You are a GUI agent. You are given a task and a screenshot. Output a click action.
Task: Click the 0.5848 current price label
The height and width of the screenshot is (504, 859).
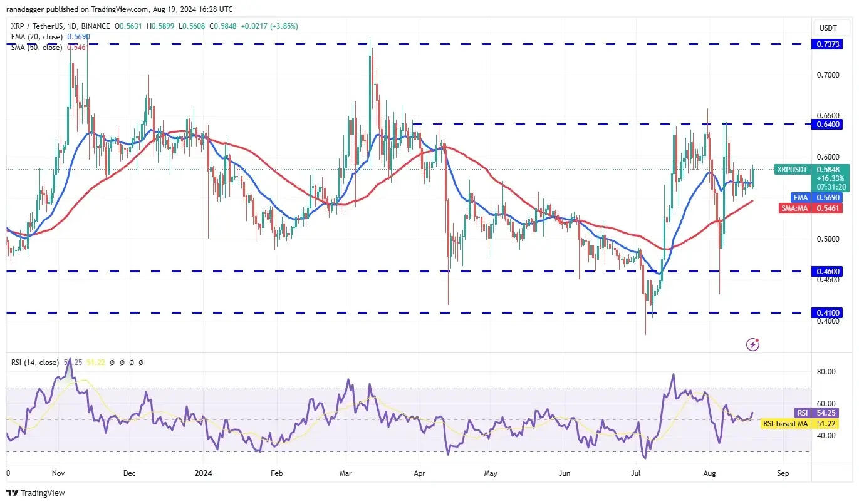click(x=828, y=169)
